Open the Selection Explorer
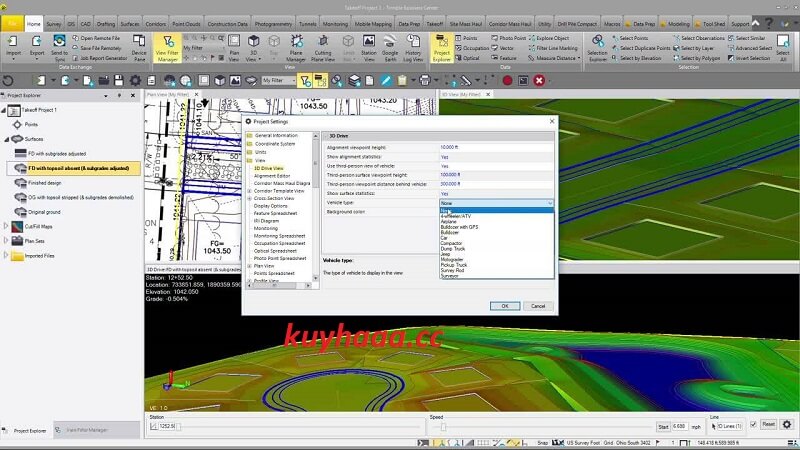This screenshot has height=450, width=800. pos(597,48)
